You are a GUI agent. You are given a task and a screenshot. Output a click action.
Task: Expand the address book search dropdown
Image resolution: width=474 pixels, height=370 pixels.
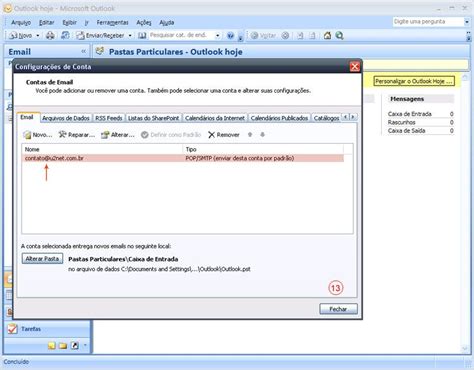(x=218, y=35)
